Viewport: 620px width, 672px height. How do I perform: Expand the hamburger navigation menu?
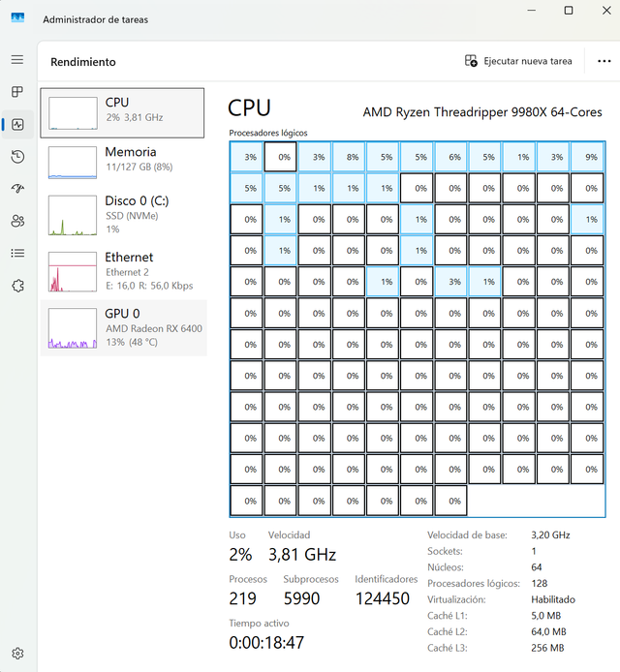pyautogui.click(x=17, y=60)
